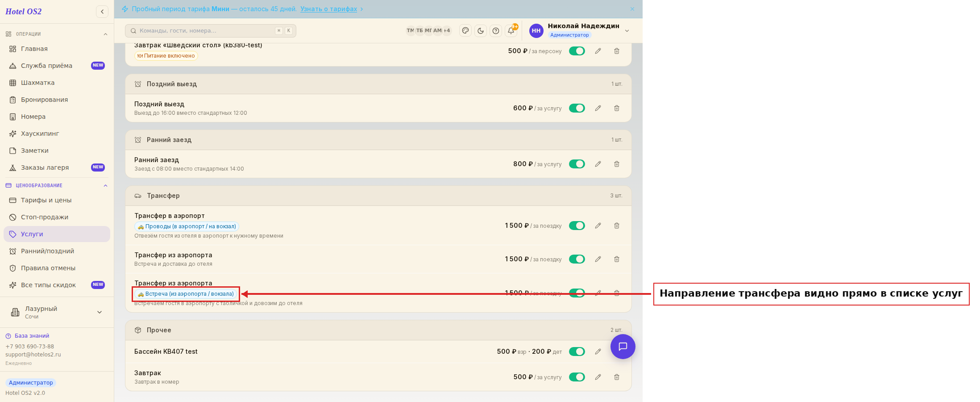Focus the Команды, гости, номера search field
This screenshot has width=980, height=402.
[211, 31]
